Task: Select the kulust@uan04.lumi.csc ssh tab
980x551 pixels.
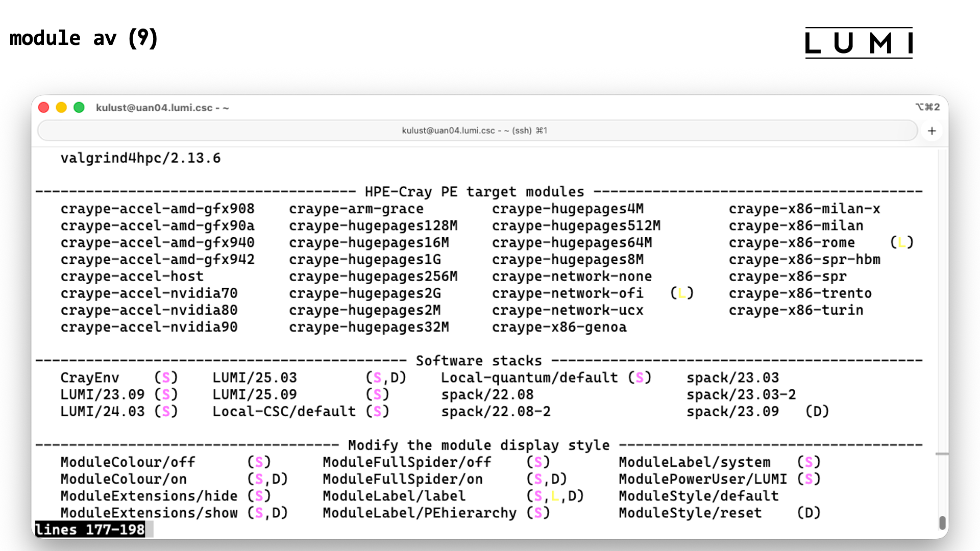Action: (474, 131)
